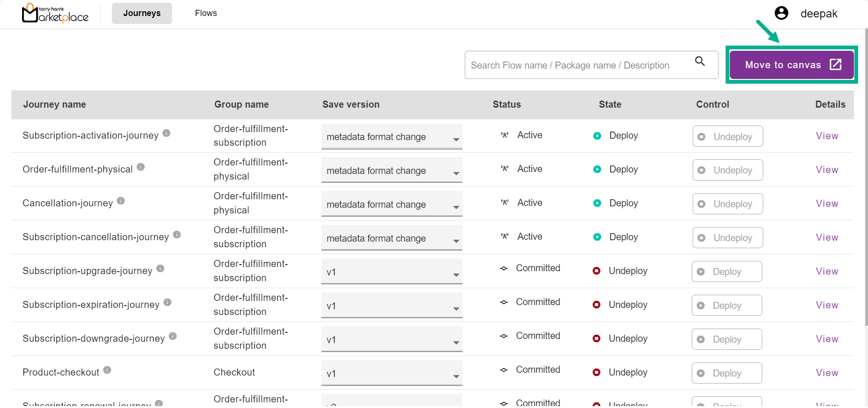Select the Journeys tab
Image resolution: width=868 pixels, height=408 pixels.
[141, 13]
